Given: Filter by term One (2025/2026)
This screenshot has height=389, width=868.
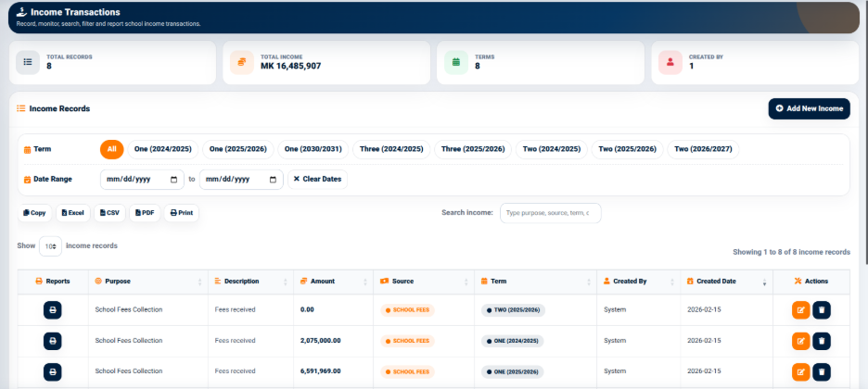Looking at the screenshot, I should [x=238, y=149].
